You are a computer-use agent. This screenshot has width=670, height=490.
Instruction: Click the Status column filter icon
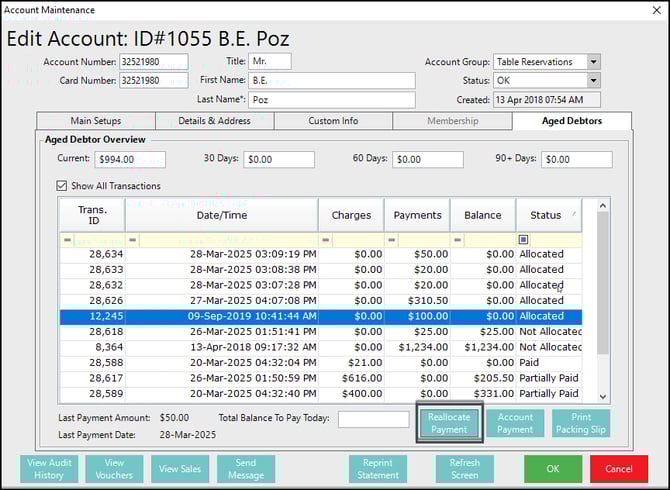click(x=524, y=240)
